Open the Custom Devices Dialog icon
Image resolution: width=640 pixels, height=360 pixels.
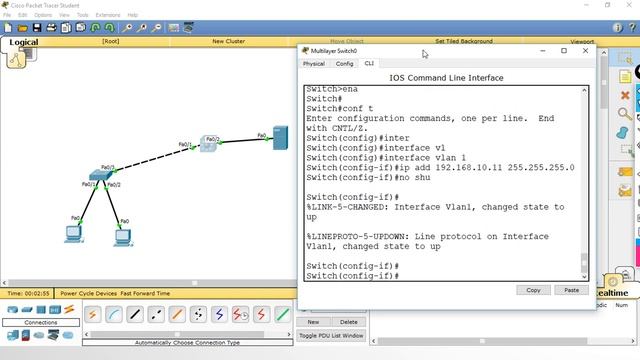click(189, 28)
